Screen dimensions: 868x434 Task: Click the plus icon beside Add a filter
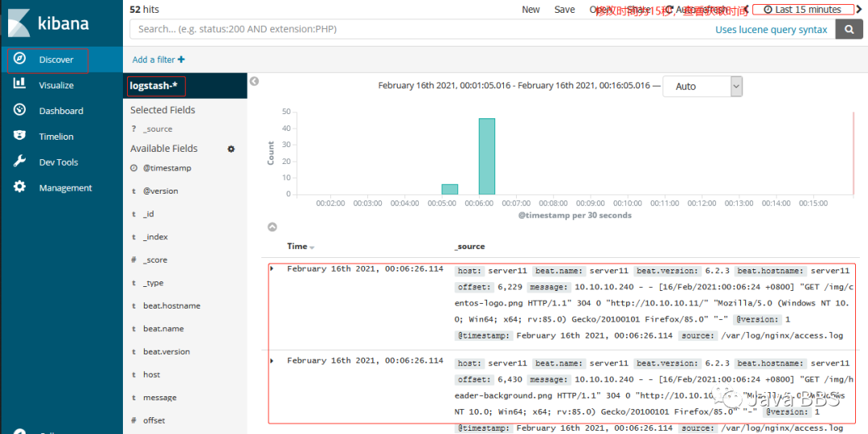[x=181, y=59]
